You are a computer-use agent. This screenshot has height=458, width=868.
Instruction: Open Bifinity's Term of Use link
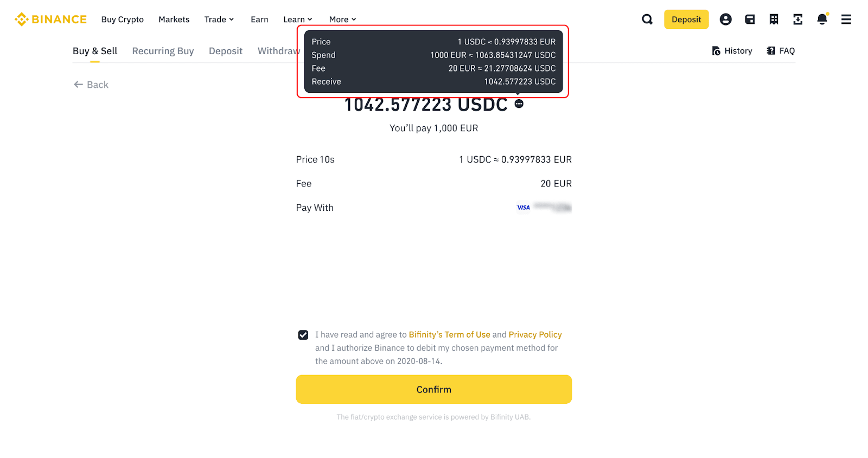click(449, 334)
